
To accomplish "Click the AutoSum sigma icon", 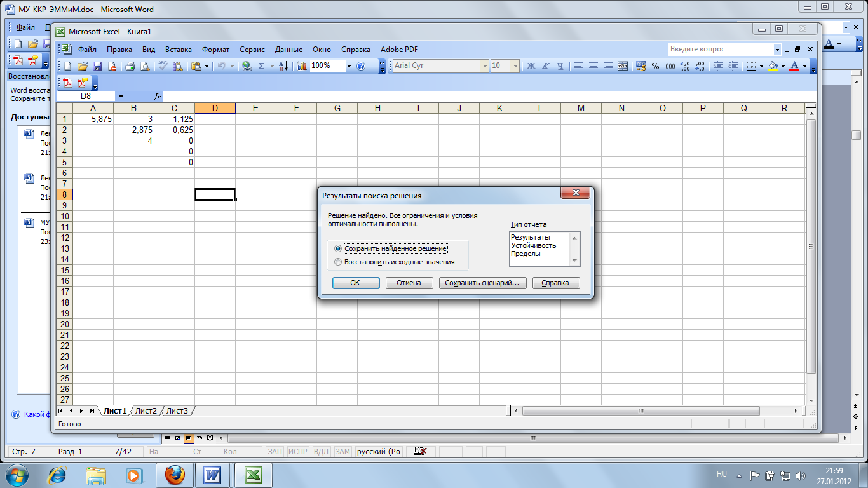I will click(x=261, y=66).
